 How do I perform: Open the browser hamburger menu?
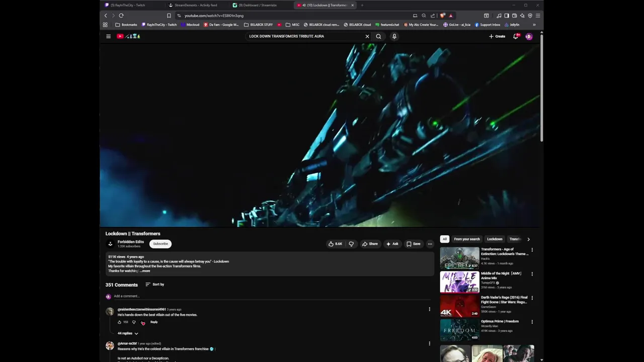pyautogui.click(x=538, y=16)
